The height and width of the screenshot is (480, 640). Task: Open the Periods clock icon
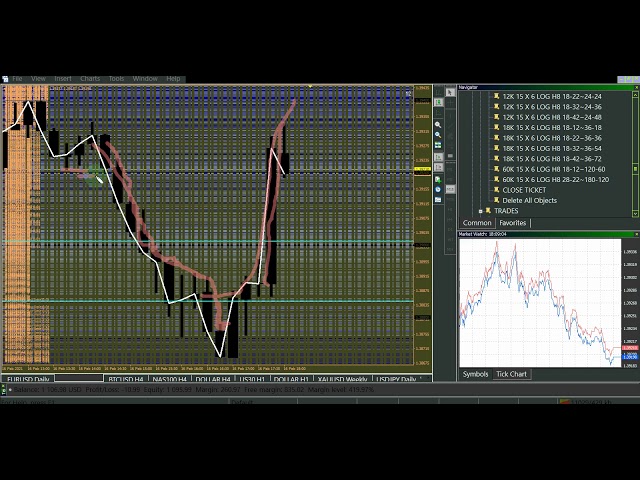[438, 189]
